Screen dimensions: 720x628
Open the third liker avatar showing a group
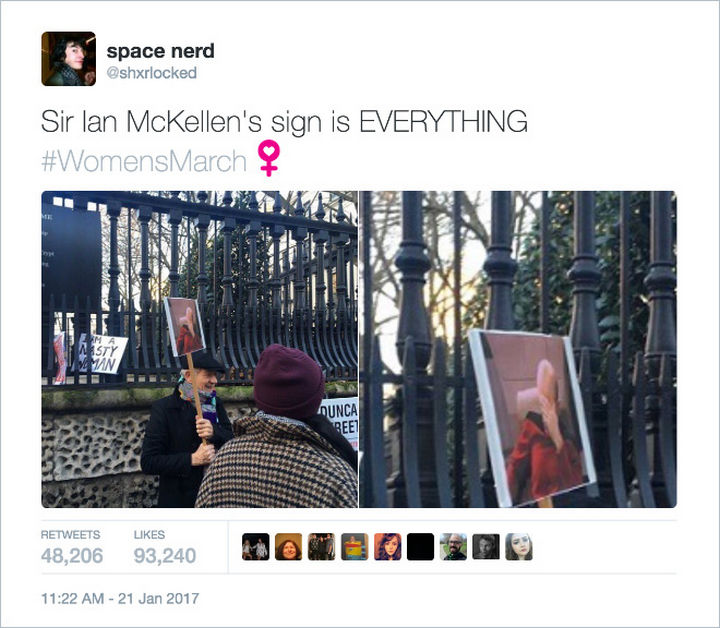pos(321,547)
